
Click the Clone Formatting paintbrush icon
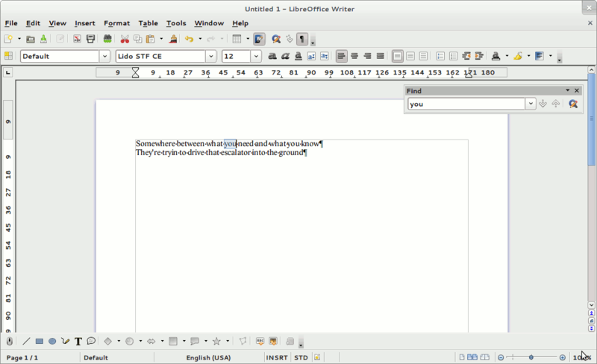[173, 39]
